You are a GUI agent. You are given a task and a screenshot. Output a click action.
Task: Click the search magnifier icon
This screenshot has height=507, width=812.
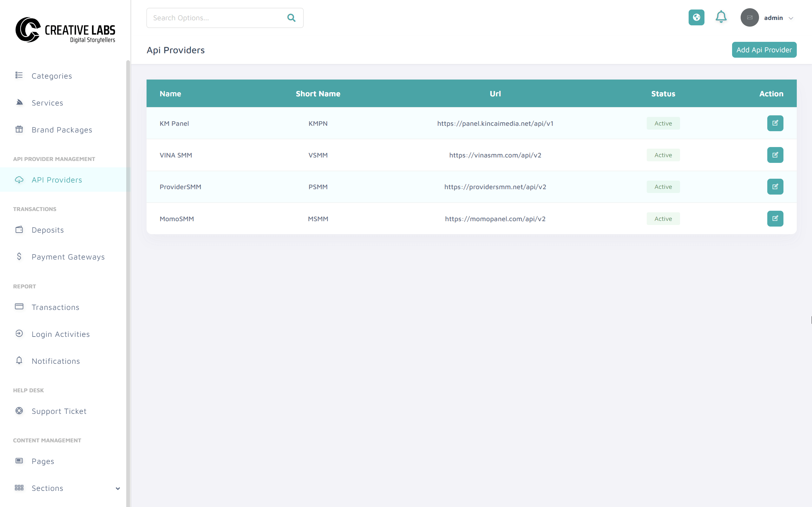[x=291, y=18]
